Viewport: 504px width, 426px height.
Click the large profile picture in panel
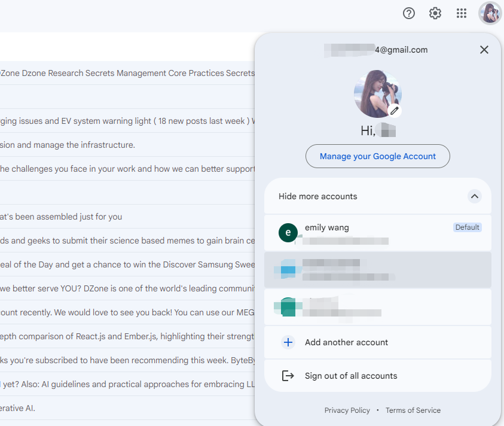(x=376, y=93)
